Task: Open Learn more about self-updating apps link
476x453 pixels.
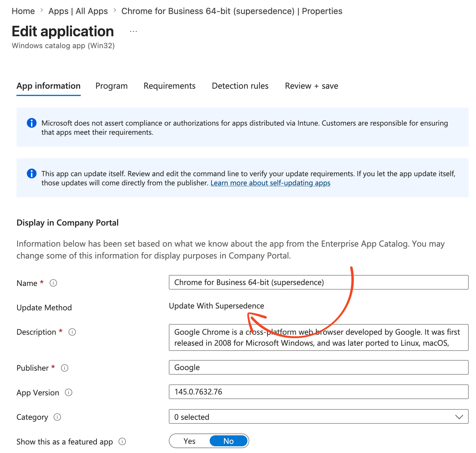Action: click(x=270, y=183)
